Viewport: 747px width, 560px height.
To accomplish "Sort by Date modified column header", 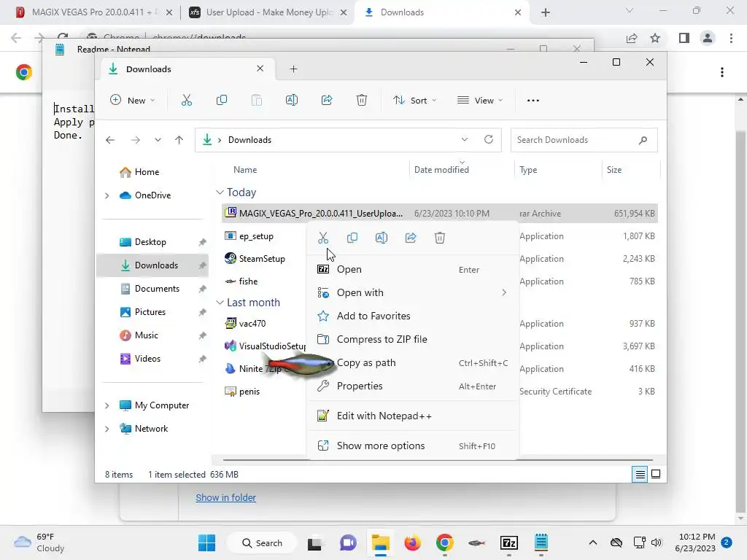I will point(441,170).
